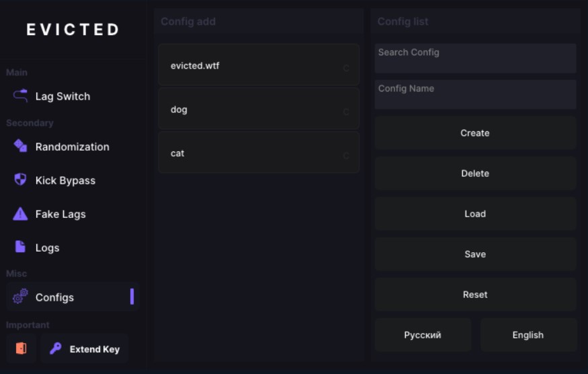Focus the Search Config field
This screenshot has width=588, height=374.
coord(475,59)
